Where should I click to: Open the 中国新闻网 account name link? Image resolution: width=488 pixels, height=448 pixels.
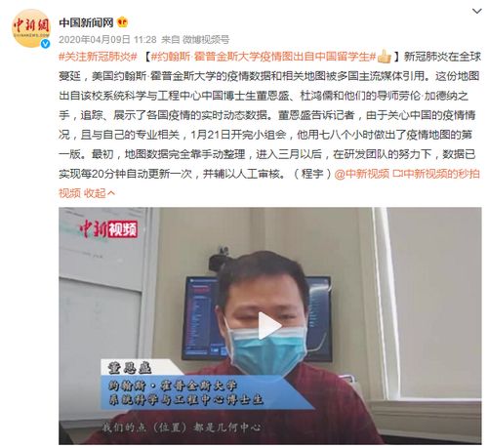[86, 22]
